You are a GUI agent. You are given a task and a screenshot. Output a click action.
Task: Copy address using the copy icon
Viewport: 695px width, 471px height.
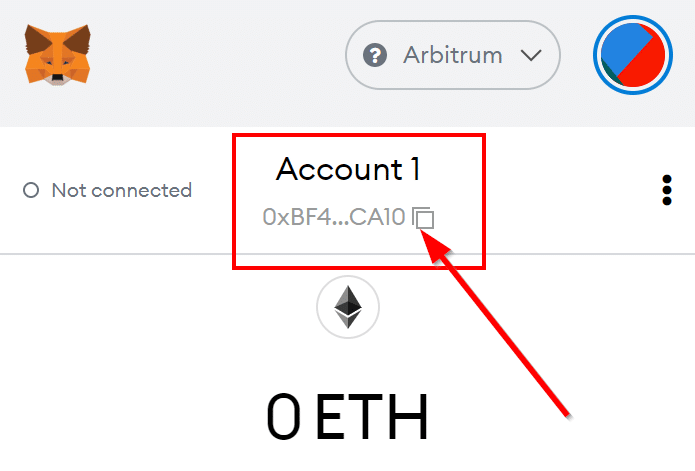point(423,218)
